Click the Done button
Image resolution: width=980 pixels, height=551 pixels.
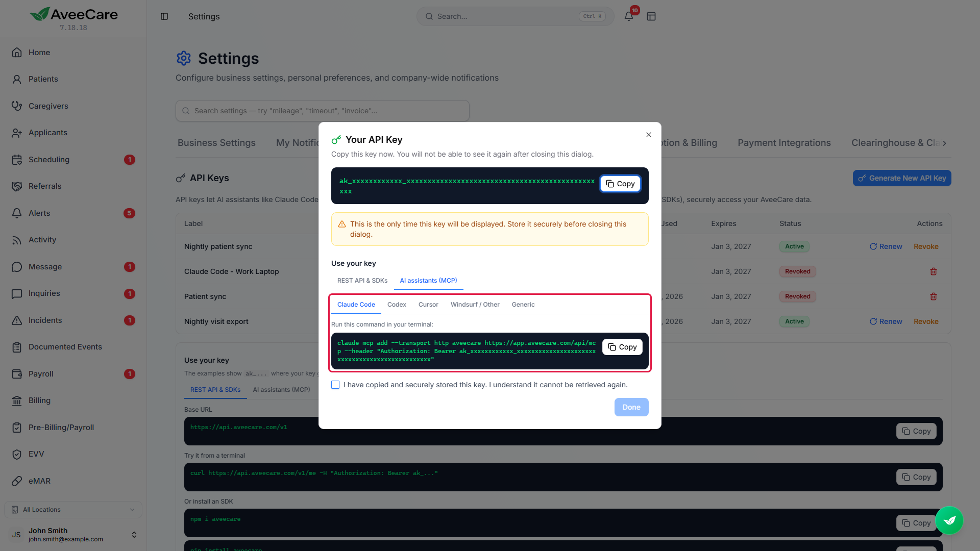click(631, 407)
